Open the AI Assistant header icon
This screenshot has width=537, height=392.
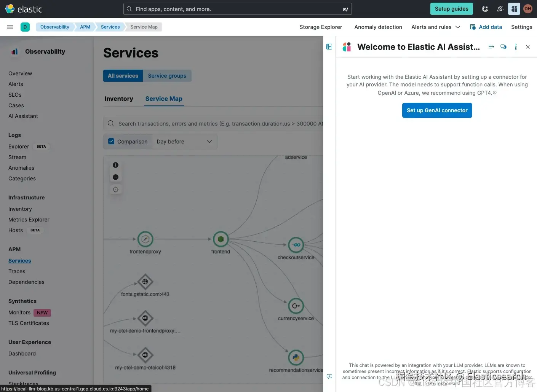click(x=514, y=9)
